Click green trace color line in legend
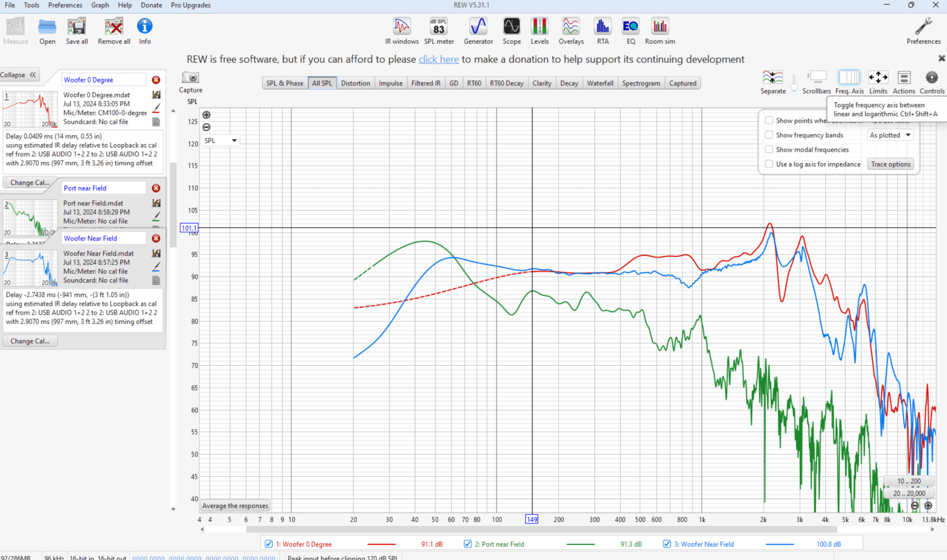 (x=580, y=544)
